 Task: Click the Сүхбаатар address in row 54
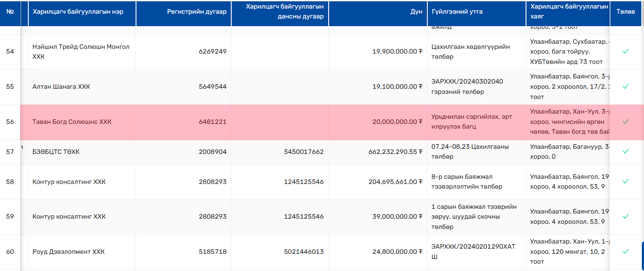coord(570,51)
